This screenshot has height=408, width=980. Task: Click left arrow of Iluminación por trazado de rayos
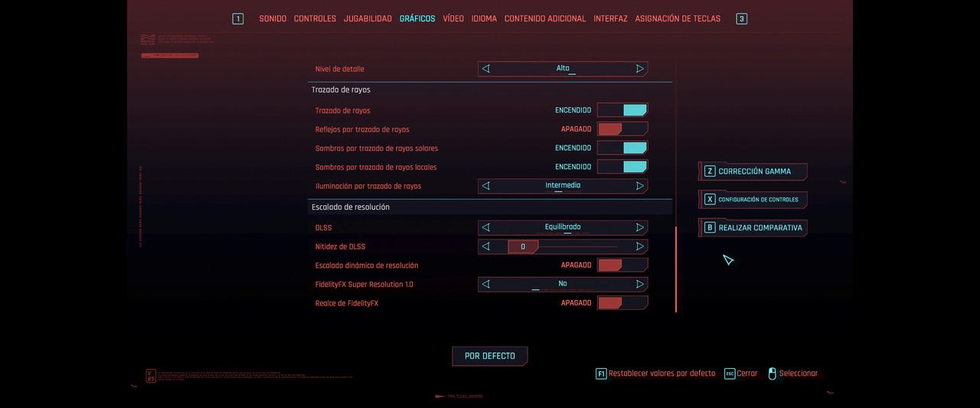coord(485,185)
